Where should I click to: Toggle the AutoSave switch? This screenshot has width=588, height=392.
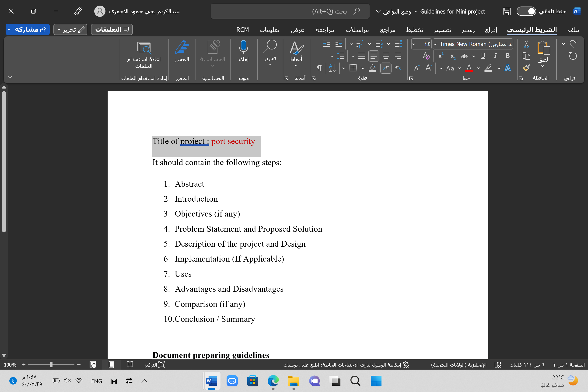tap(526, 11)
